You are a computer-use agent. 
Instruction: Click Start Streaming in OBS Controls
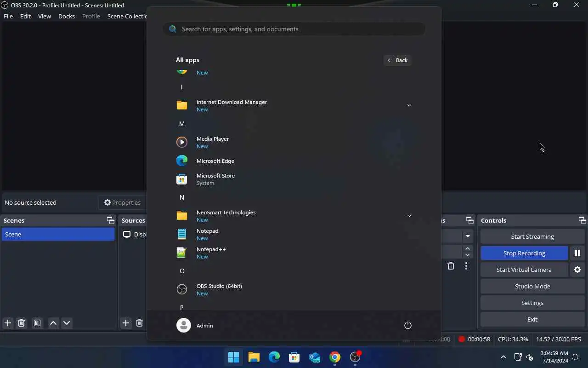pos(532,236)
